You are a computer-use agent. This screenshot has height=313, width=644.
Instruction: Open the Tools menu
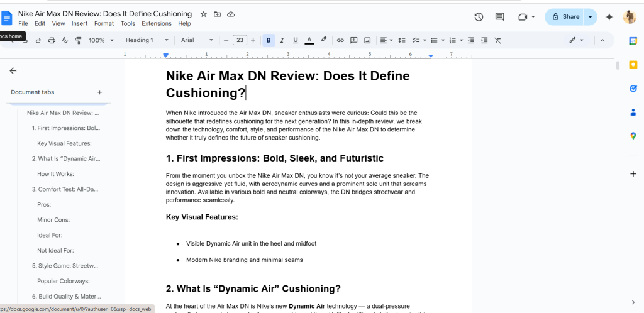coord(128,23)
